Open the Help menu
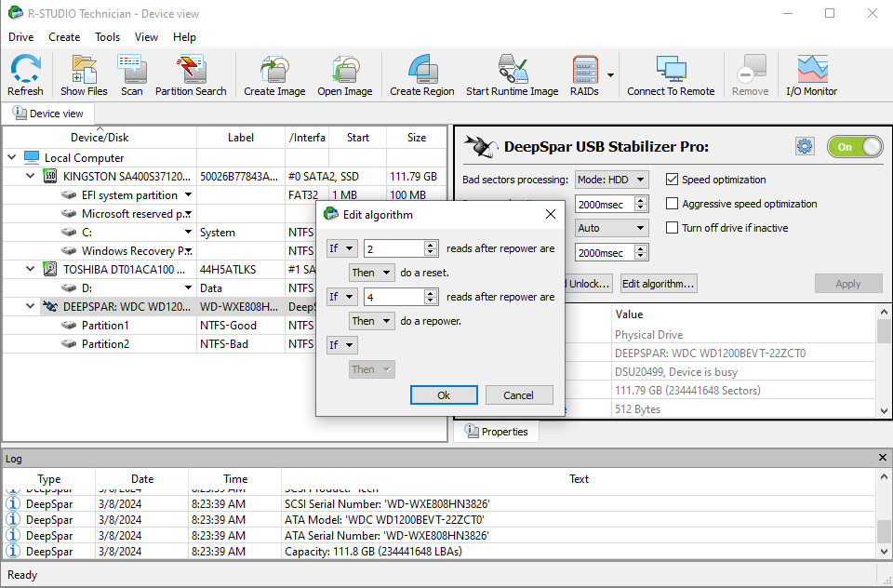 (x=184, y=37)
